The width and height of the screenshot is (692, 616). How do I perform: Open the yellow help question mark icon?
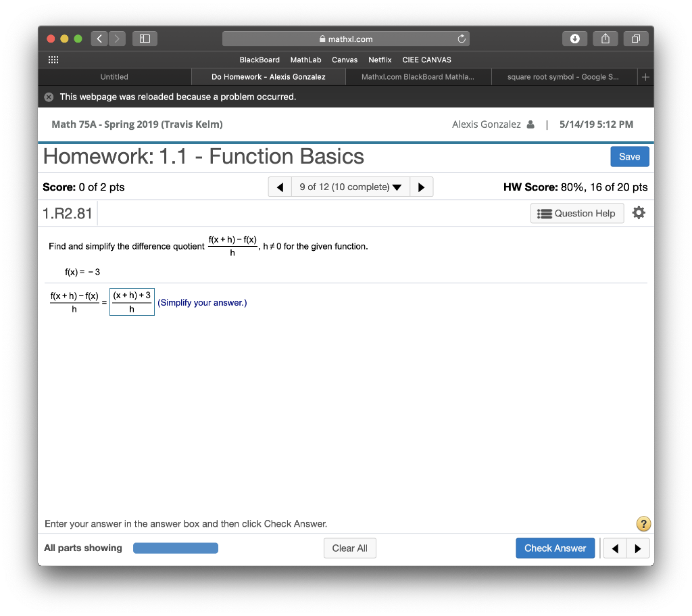pyautogui.click(x=643, y=523)
